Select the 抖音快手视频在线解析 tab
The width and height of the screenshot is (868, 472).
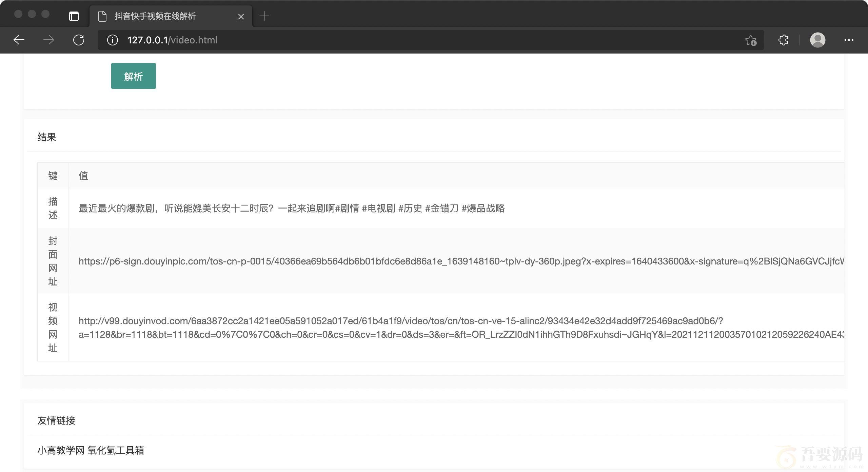click(171, 16)
